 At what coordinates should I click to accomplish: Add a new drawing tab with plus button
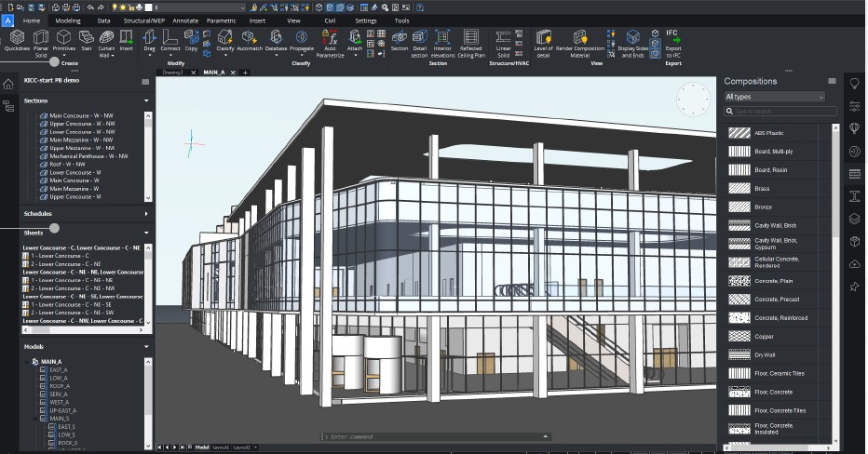point(245,73)
